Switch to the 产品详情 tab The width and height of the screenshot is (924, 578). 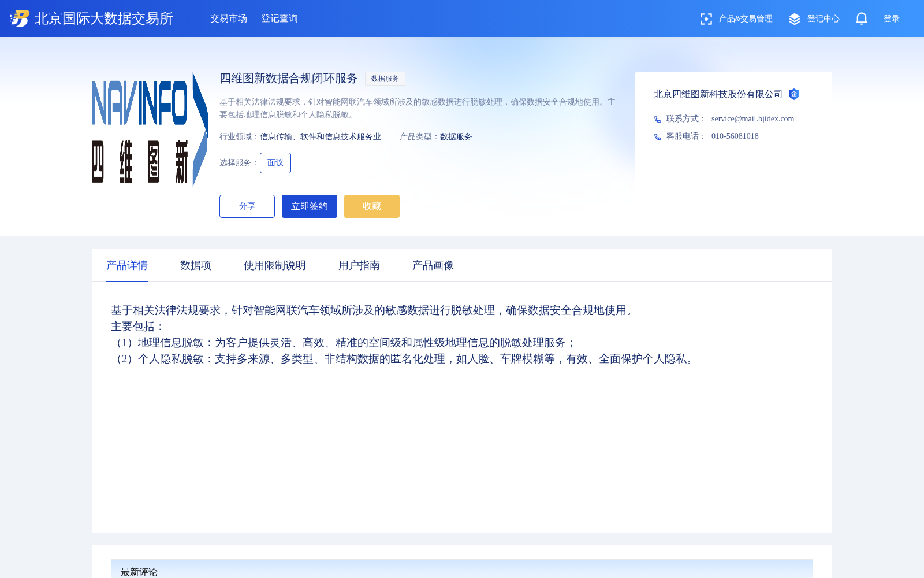pos(127,265)
